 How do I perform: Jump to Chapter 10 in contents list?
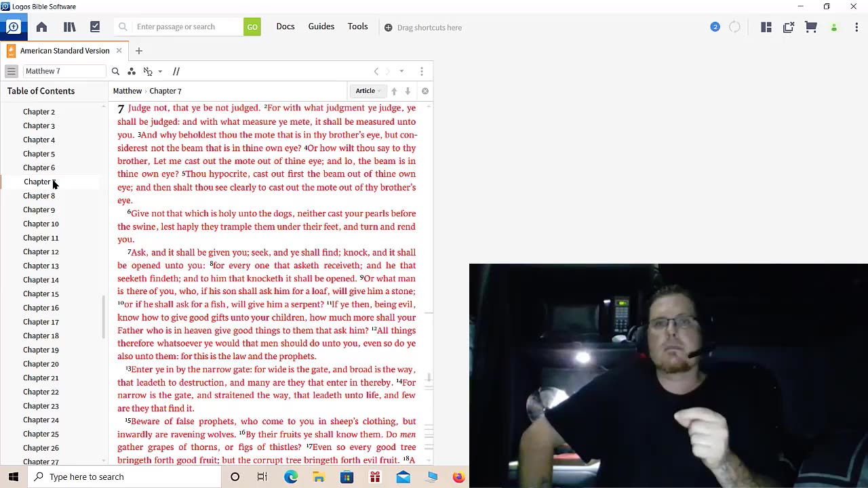click(41, 224)
